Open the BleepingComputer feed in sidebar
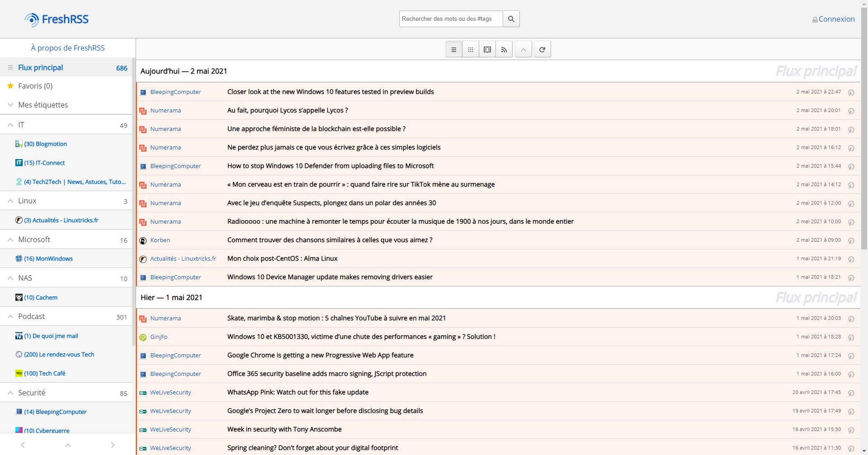The image size is (868, 455). (55, 412)
